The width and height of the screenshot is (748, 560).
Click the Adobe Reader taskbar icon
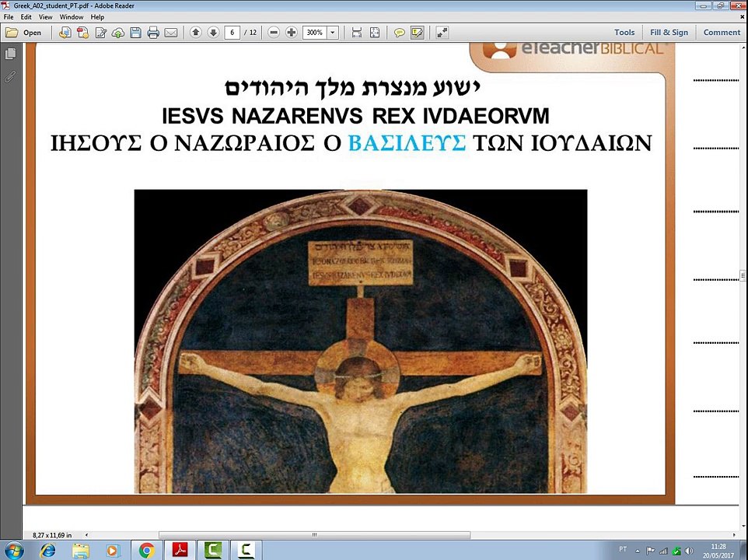tap(180, 551)
